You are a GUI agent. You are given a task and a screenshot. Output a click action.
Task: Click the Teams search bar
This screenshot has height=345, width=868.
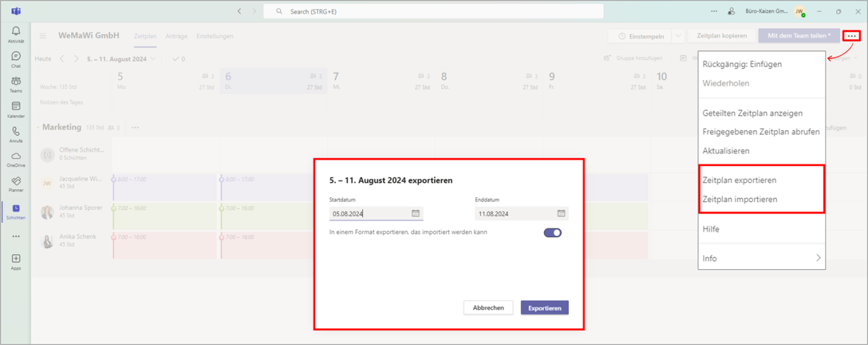[433, 12]
